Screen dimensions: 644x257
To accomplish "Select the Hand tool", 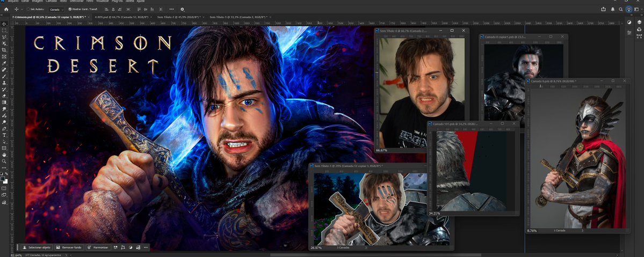I will tap(4, 155).
